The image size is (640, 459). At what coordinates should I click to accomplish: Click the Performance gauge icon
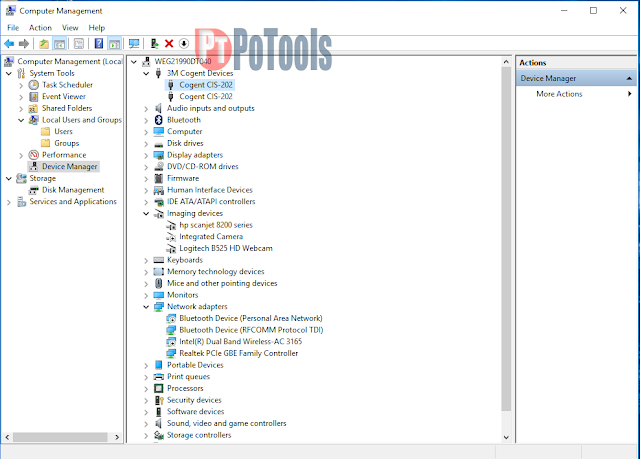(x=33, y=155)
